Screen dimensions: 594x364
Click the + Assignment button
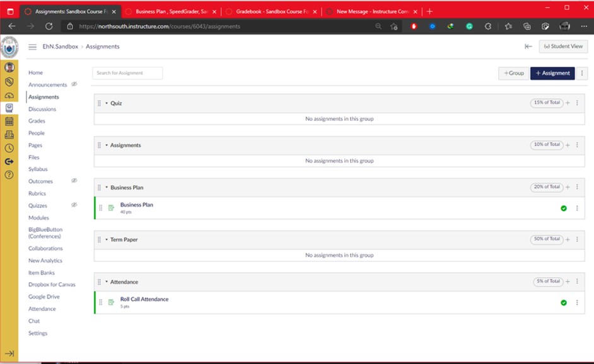(552, 73)
